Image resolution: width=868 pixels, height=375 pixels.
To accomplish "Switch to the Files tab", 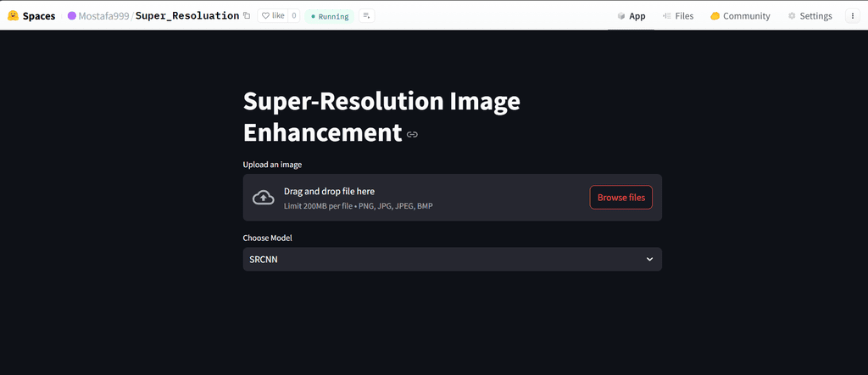I will [x=678, y=16].
